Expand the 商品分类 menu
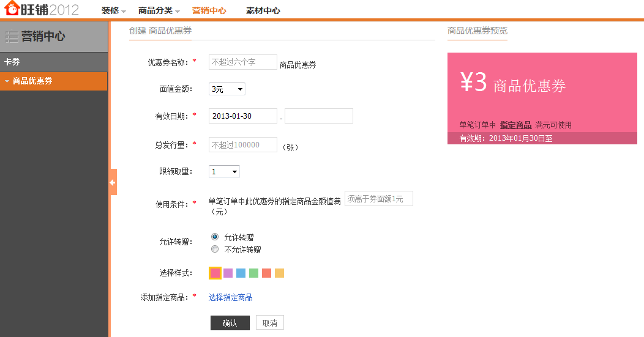 [159, 10]
